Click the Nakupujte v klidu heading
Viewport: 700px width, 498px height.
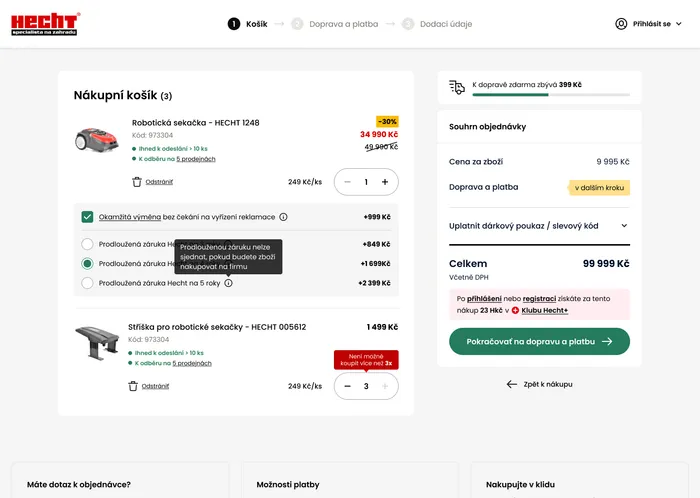pos(520,485)
